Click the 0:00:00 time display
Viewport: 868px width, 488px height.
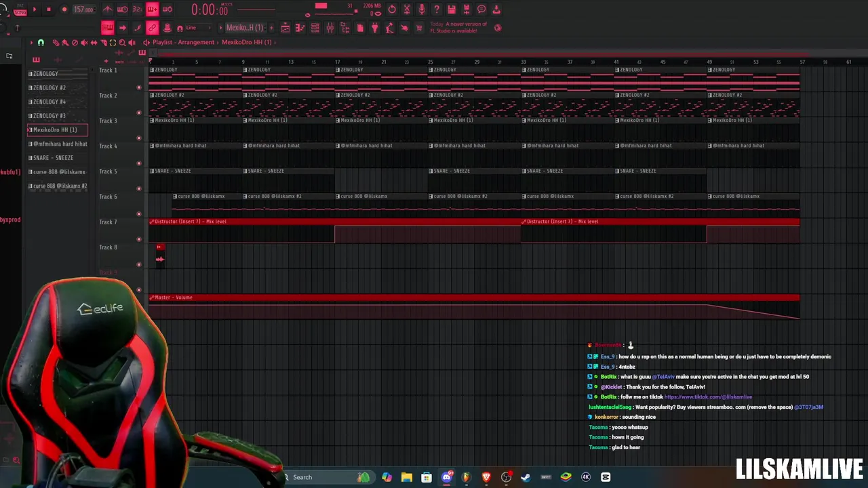(210, 9)
